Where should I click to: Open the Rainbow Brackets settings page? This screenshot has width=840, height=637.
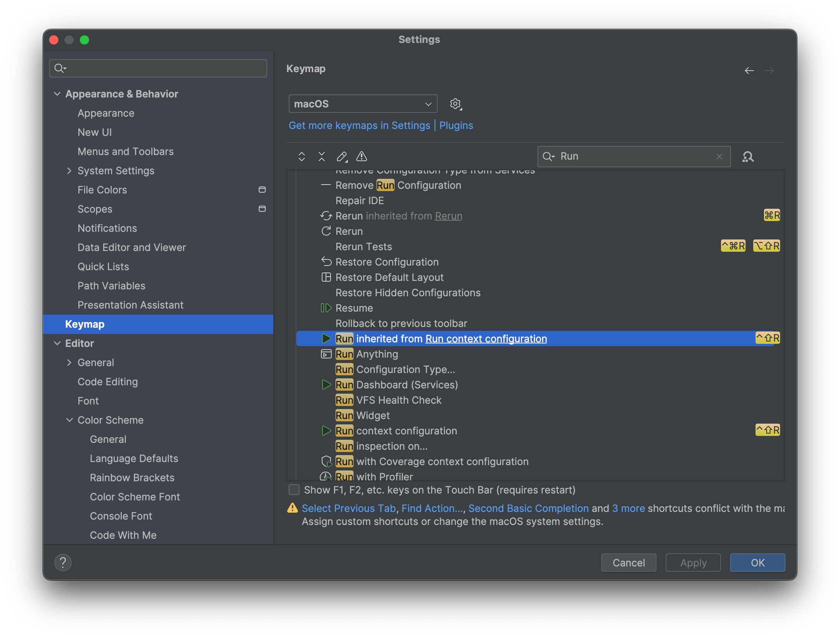[132, 478]
